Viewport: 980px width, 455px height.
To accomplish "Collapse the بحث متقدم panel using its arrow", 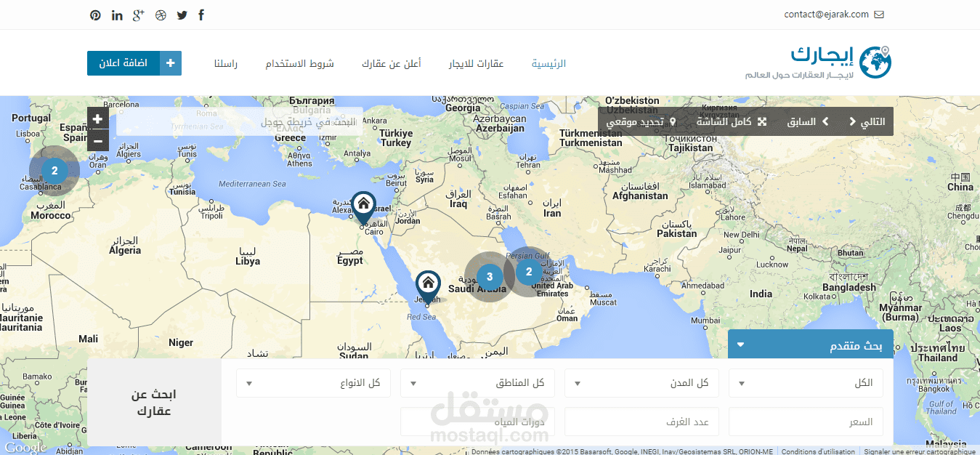I will [x=740, y=344].
